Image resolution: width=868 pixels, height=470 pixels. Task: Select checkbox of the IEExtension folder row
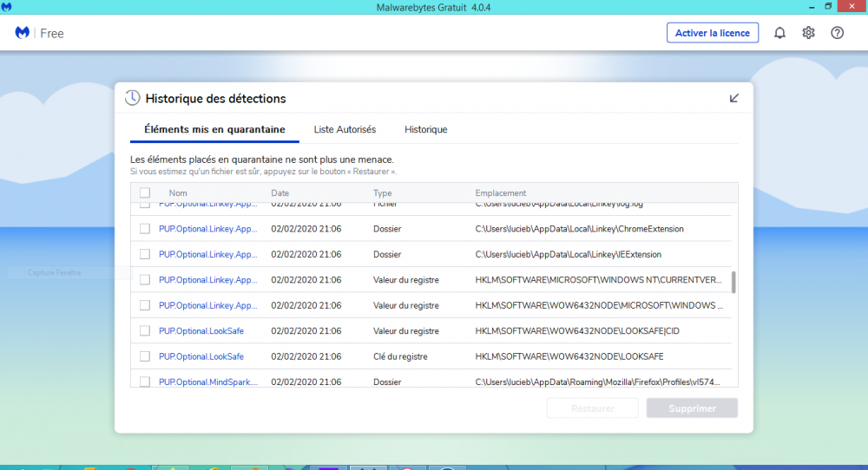145,254
